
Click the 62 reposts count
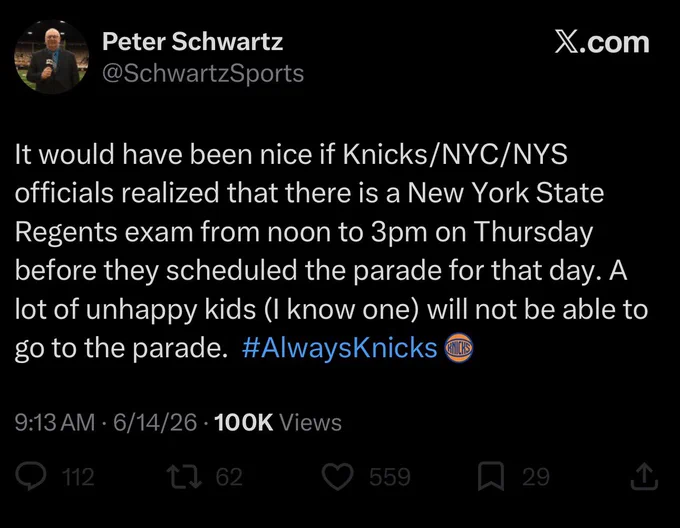tap(229, 477)
